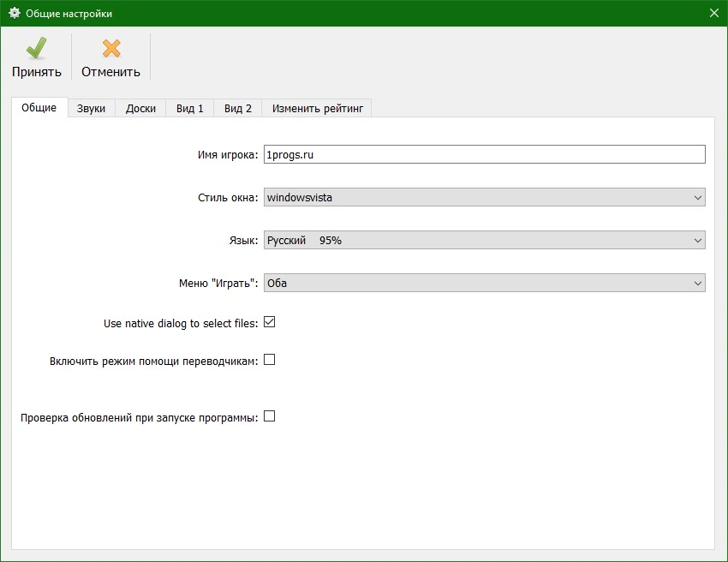Switch to the Доски tab
Image resolution: width=728 pixels, height=562 pixels.
pos(140,108)
